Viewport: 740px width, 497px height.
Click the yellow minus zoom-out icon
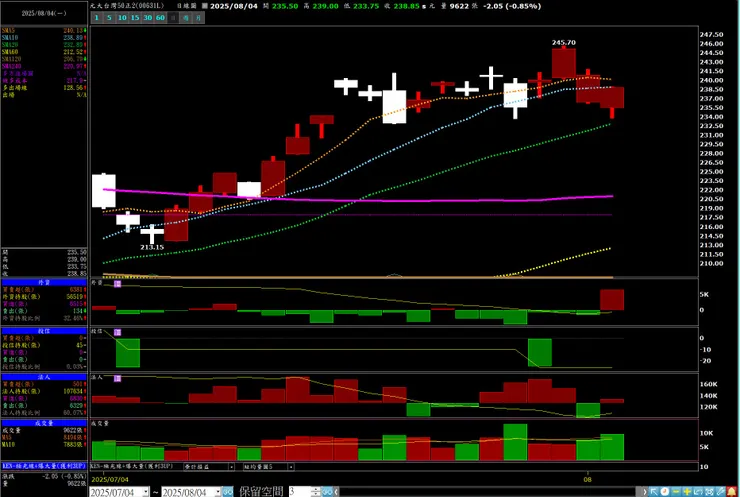pyautogui.click(x=676, y=492)
